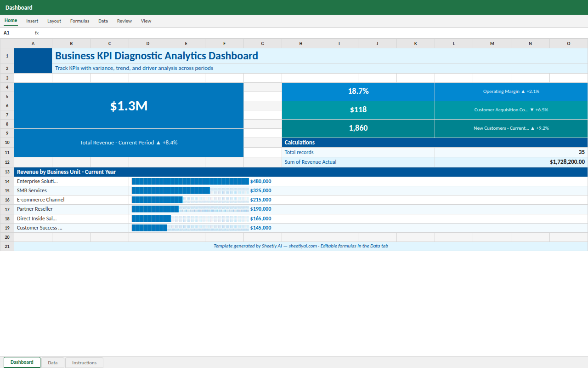Click the 'Sum of Revenue Actual' label

point(358,162)
